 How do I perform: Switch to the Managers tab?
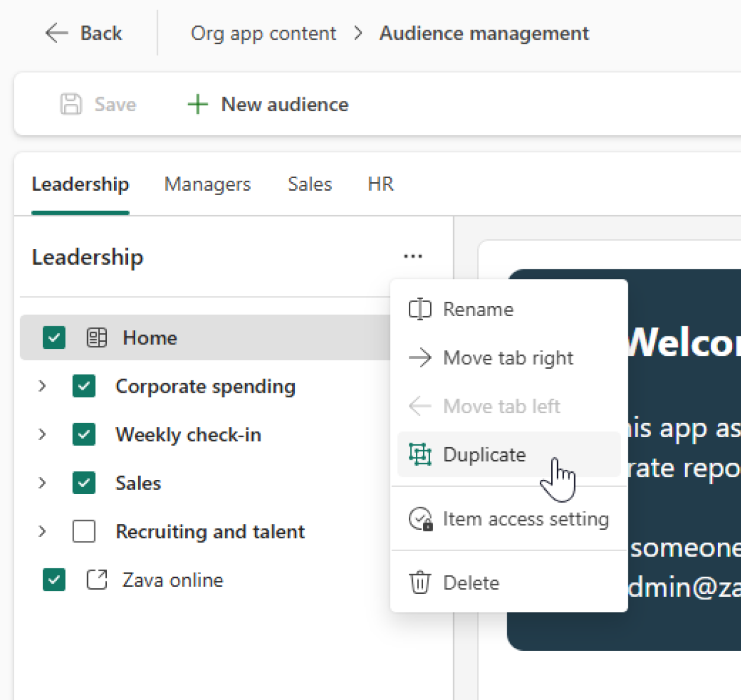[x=208, y=184]
